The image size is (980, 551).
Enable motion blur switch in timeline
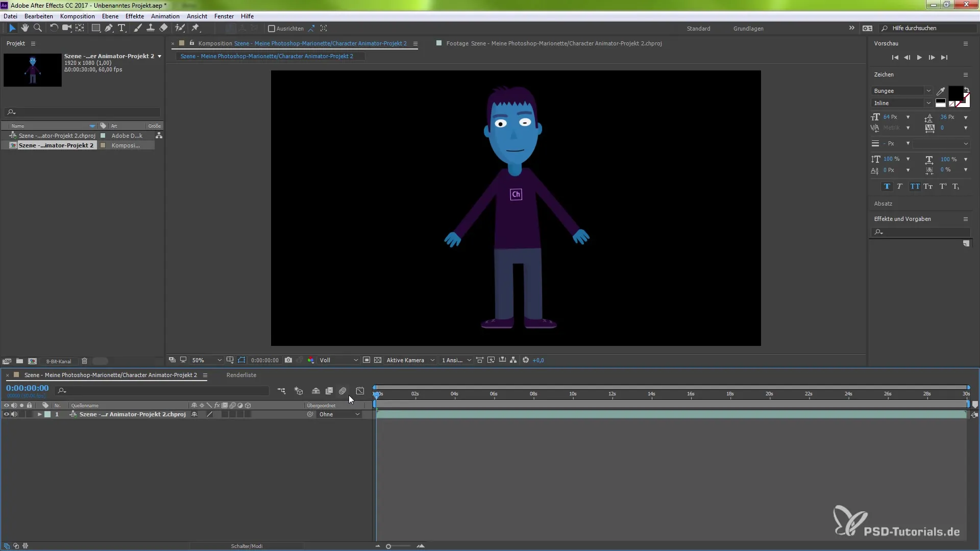(342, 391)
